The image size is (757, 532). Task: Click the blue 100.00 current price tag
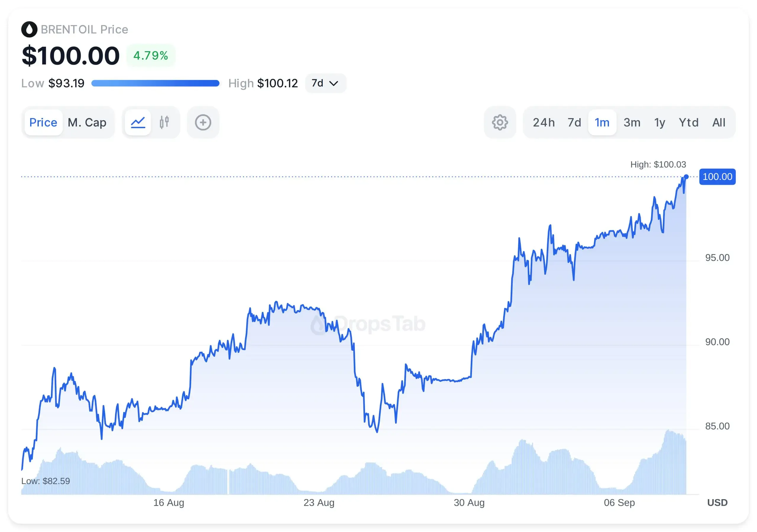point(717,176)
